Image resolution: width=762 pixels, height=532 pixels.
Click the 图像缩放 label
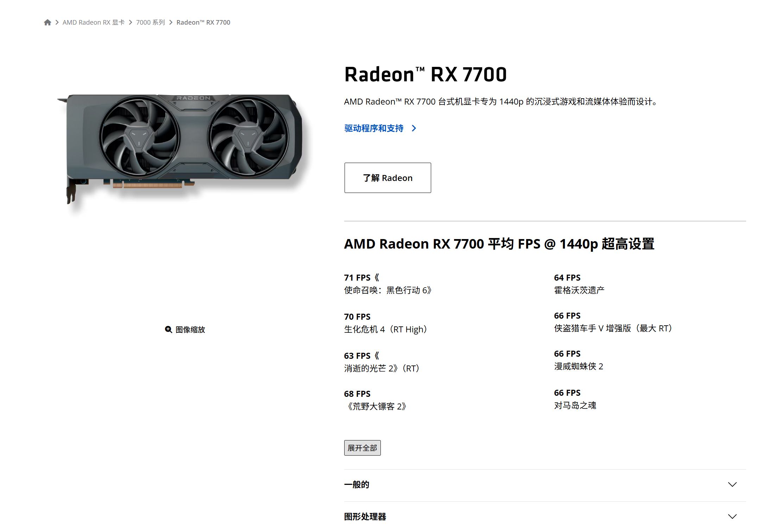(190, 330)
